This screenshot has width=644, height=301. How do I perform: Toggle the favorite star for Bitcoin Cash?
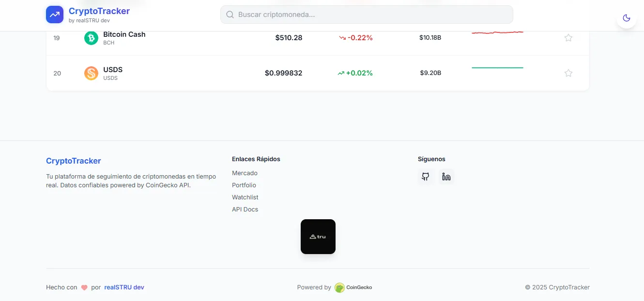(568, 37)
